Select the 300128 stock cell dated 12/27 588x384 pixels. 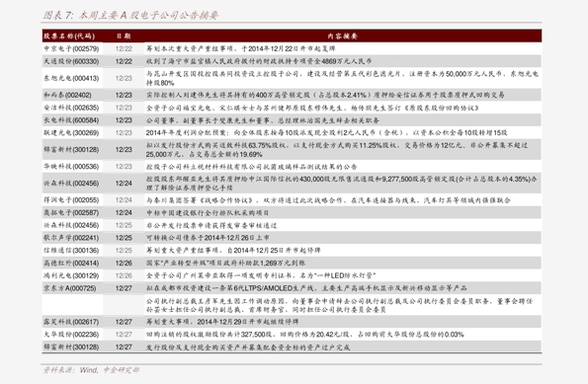coord(71,347)
